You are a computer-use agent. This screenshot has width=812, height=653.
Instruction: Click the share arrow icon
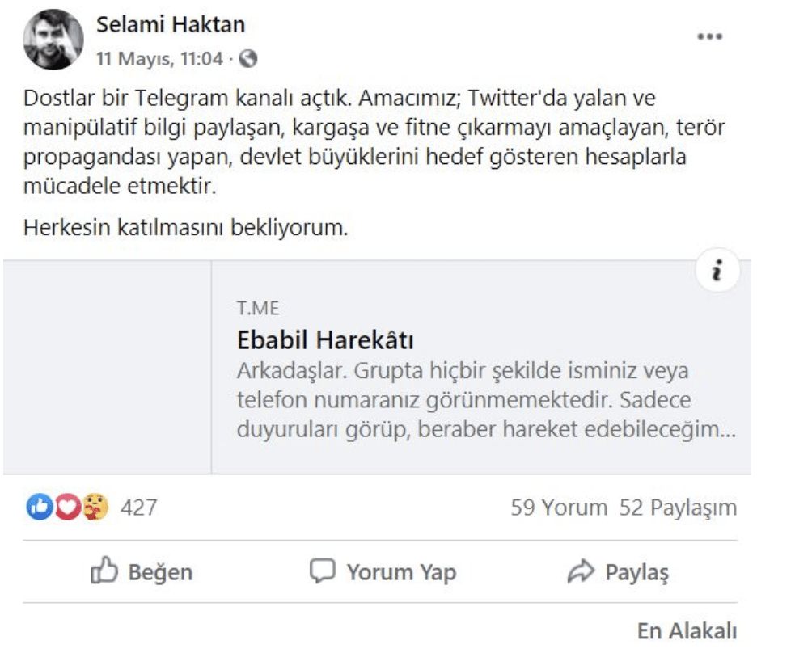click(x=581, y=572)
